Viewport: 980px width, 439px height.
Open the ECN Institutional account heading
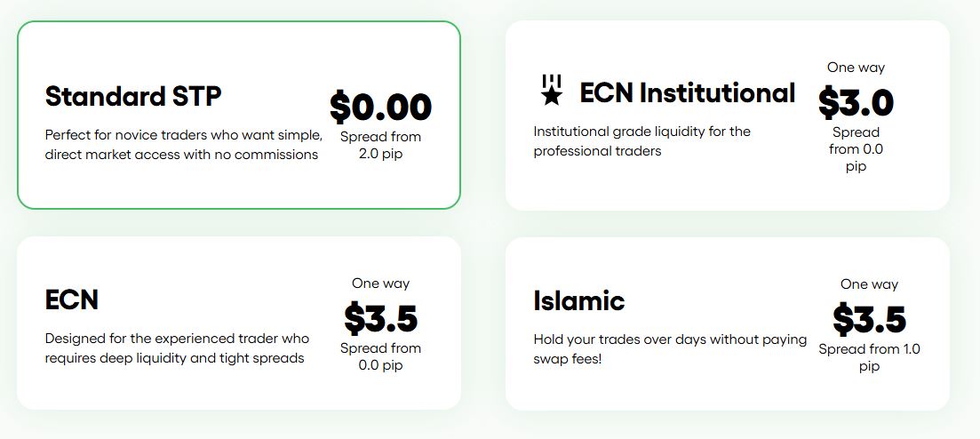[687, 92]
